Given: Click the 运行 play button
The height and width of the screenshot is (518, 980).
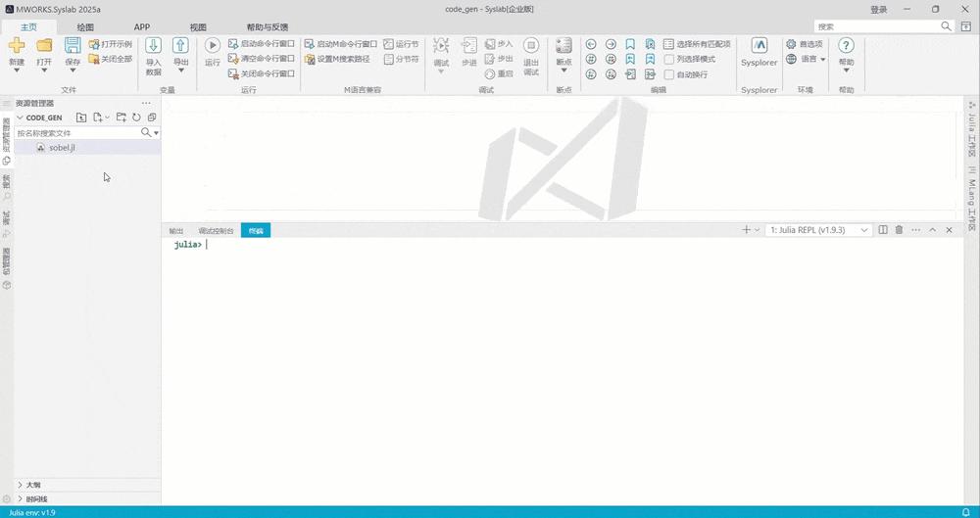Looking at the screenshot, I should click(x=213, y=46).
